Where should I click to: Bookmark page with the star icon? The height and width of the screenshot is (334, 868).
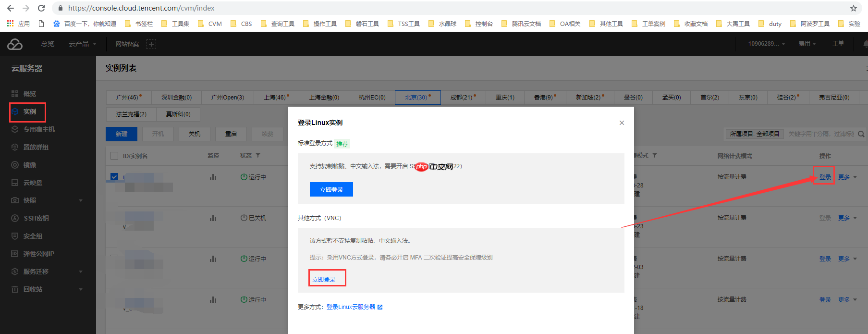point(853,8)
